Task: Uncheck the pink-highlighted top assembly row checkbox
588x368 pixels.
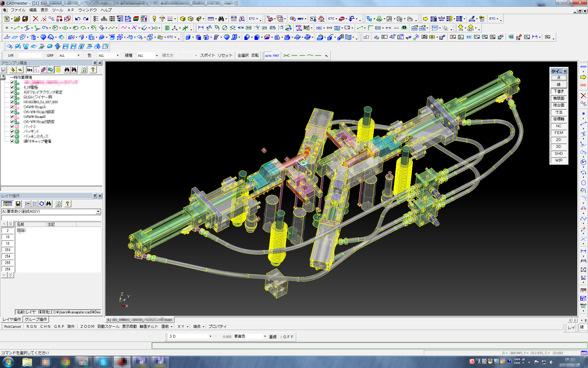Action: point(12,82)
